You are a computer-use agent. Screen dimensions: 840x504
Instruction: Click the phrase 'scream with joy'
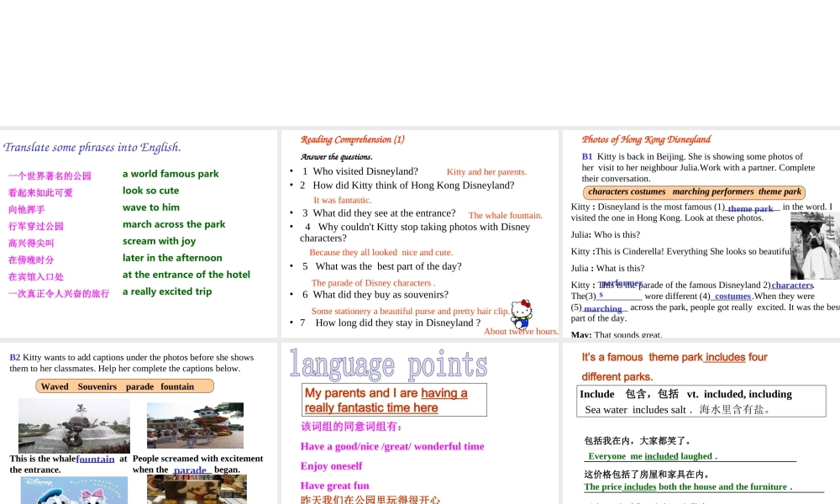[159, 241]
